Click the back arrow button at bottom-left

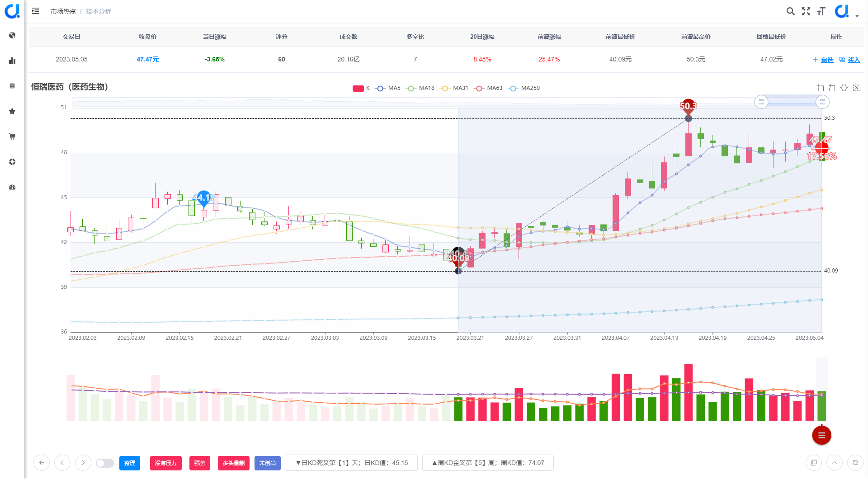point(42,463)
